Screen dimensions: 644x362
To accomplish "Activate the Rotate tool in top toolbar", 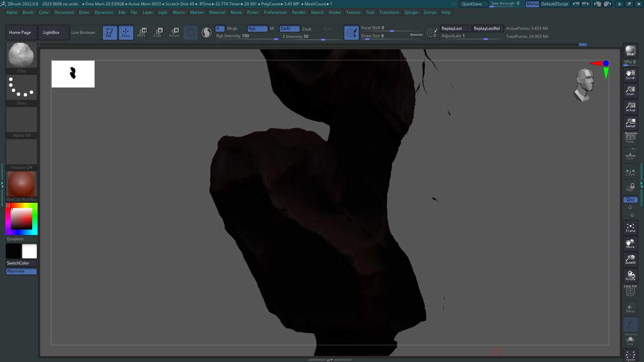I will 174,32.
